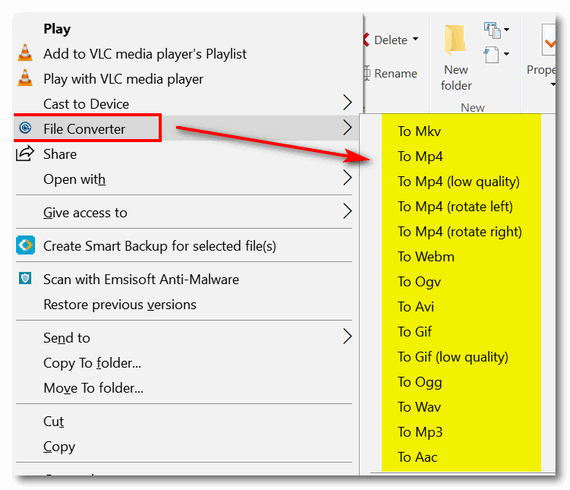The image size is (570, 490).
Task: Click the VLC cone icon beside Play with VLC
Action: 25,78
